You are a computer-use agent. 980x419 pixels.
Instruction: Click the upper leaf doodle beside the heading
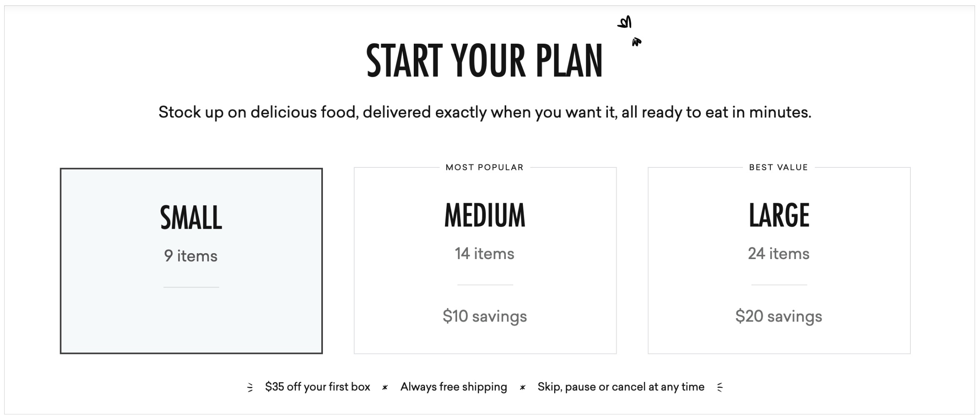(625, 22)
